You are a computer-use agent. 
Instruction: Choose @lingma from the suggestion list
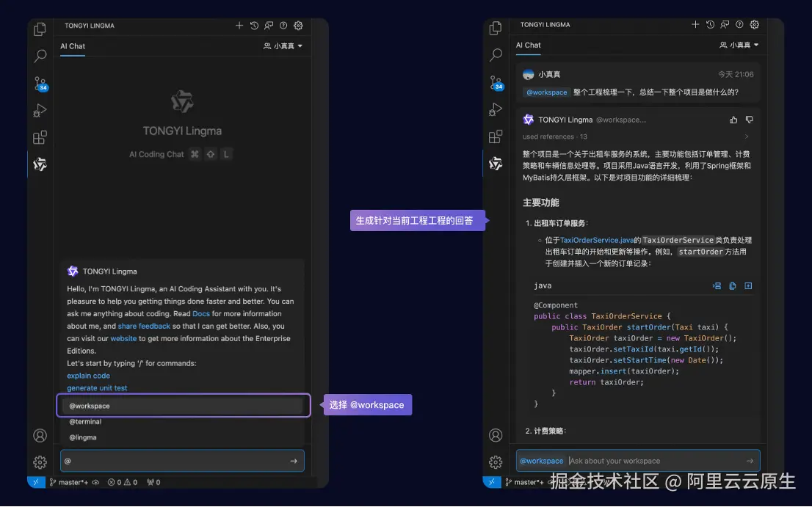182,437
